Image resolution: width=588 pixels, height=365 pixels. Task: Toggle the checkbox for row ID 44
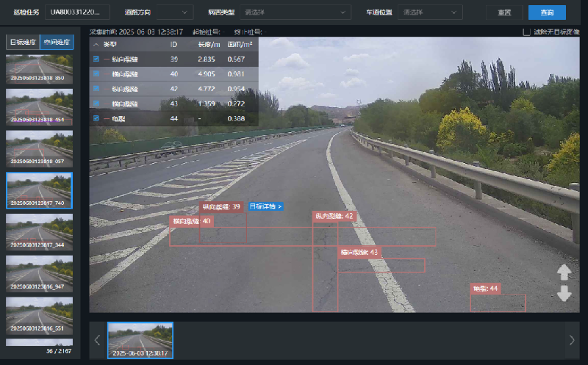tap(96, 118)
